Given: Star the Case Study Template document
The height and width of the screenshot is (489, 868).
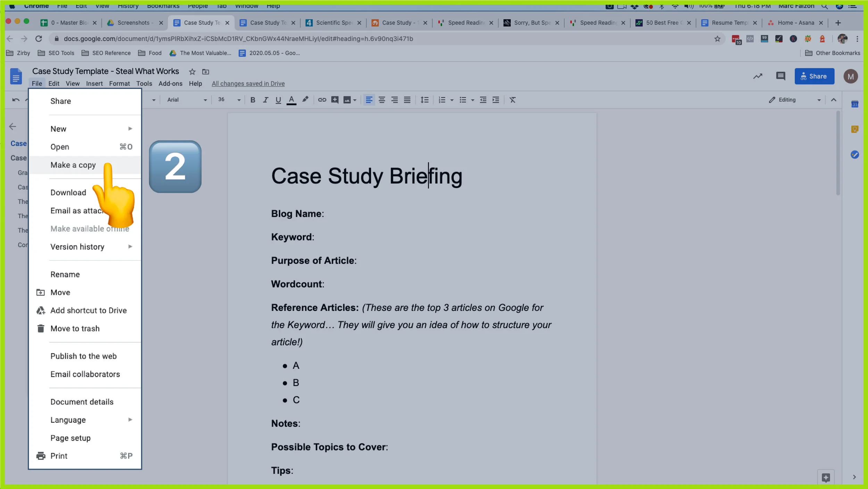Looking at the screenshot, I should point(192,72).
